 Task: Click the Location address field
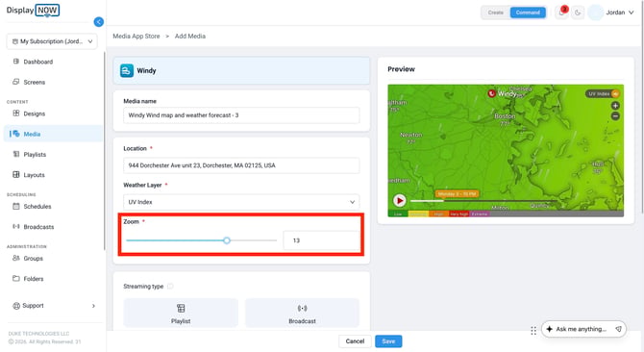tap(241, 165)
